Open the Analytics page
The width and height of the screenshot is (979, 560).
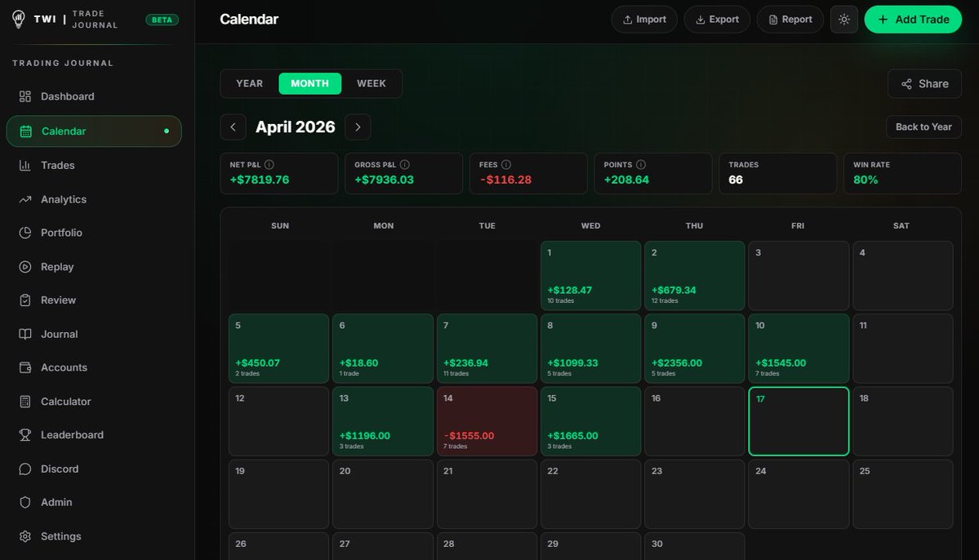[x=94, y=199]
